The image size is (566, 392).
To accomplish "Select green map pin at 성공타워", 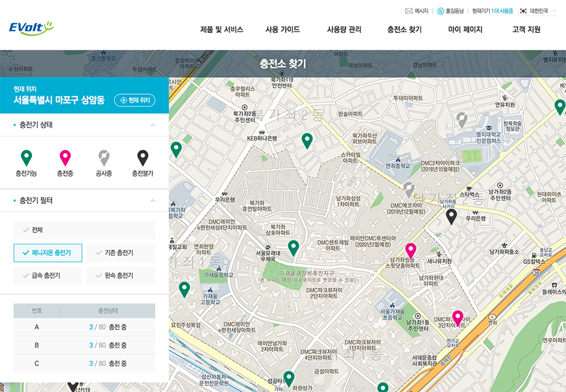I will 289,379.
